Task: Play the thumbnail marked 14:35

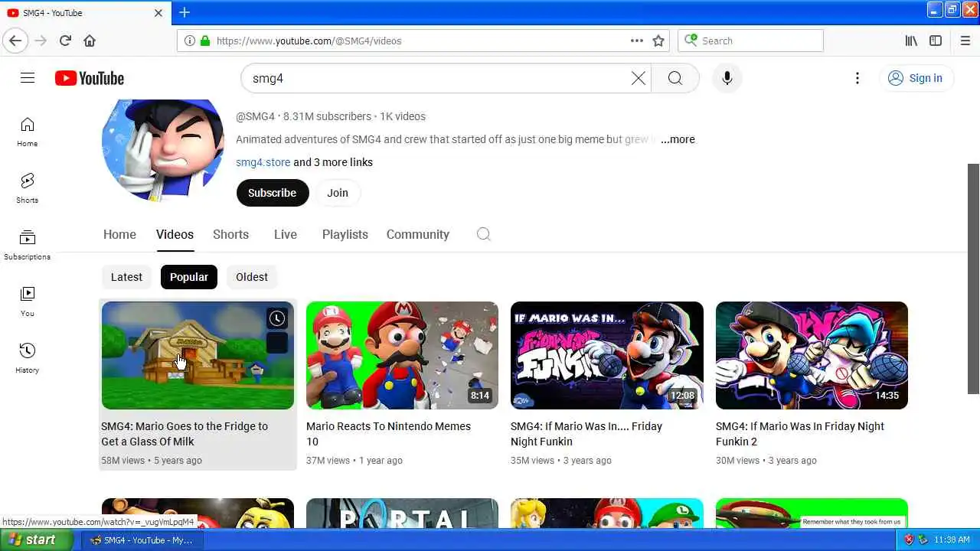Action: [812, 355]
